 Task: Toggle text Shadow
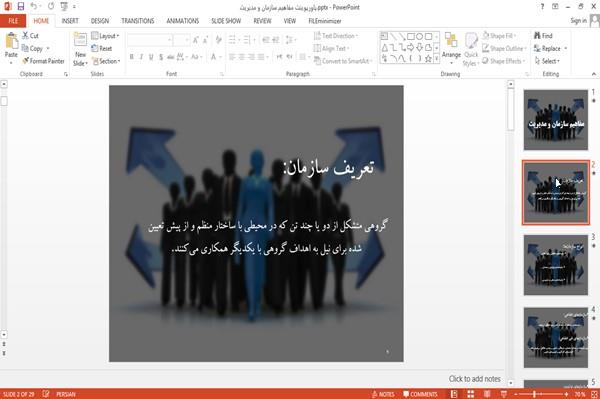tap(161, 57)
